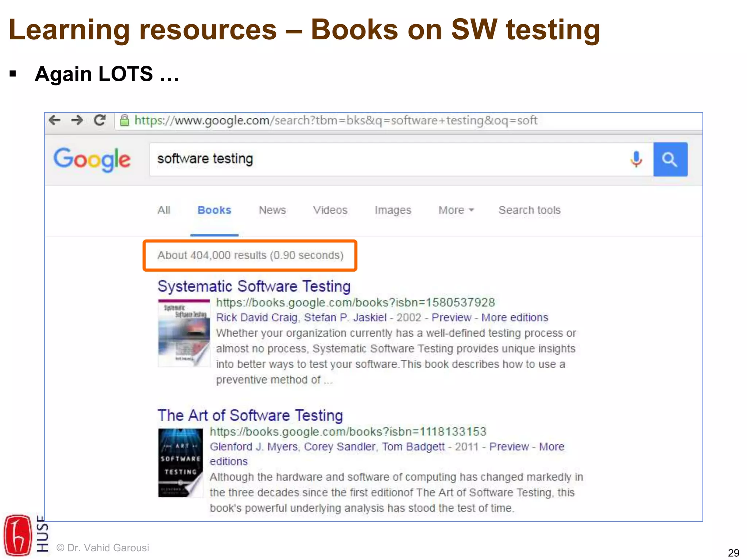747x560 pixels.
Task: Click the browser forward arrow
Action: (77, 120)
